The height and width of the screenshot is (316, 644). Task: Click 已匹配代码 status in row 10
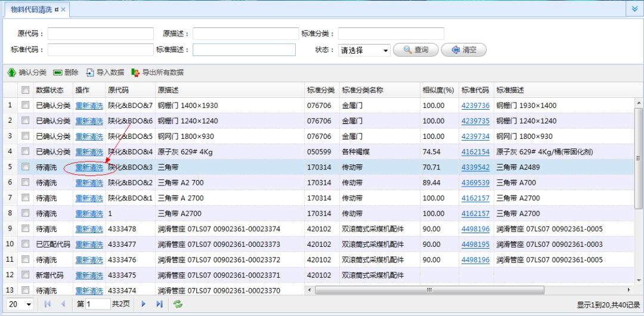(x=53, y=244)
